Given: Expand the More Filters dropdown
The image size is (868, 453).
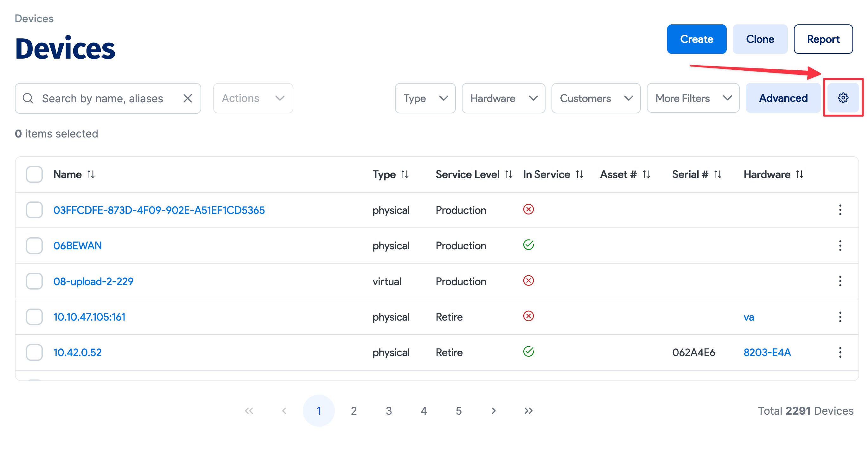Looking at the screenshot, I should coord(693,99).
